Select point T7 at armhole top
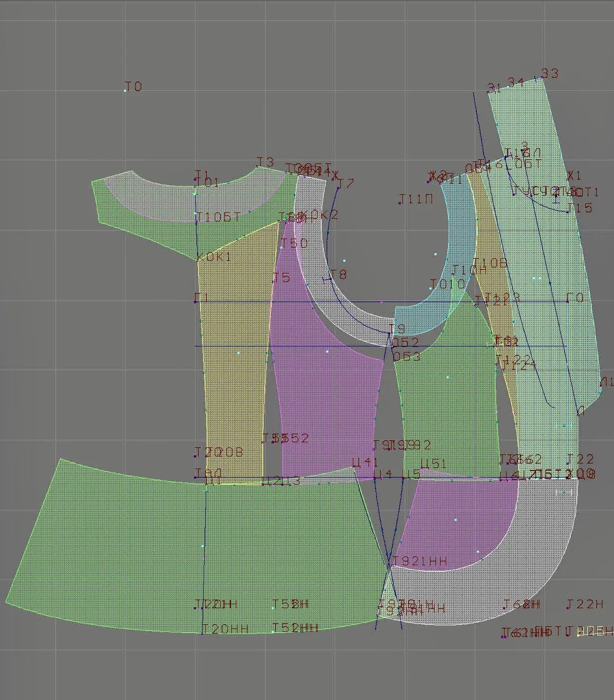 coord(337,188)
